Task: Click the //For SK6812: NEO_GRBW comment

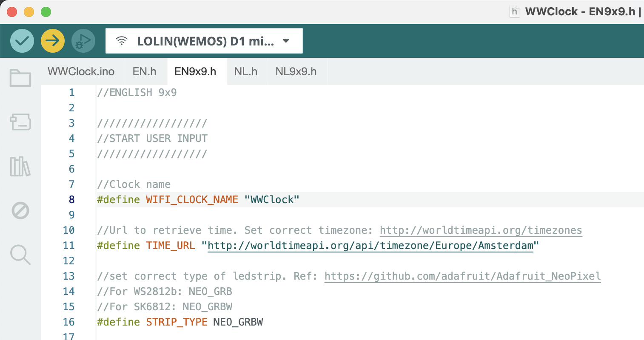Action: (x=165, y=307)
